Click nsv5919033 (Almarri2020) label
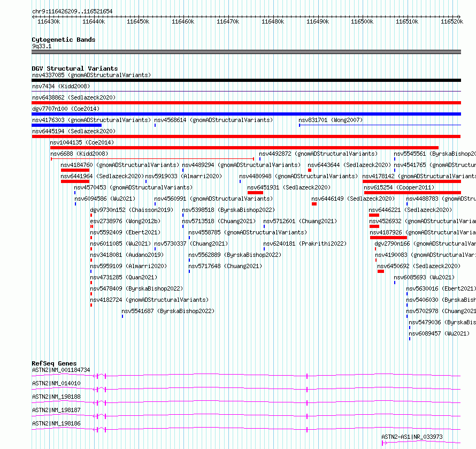This screenshot has width=476, height=449. pos(183,176)
